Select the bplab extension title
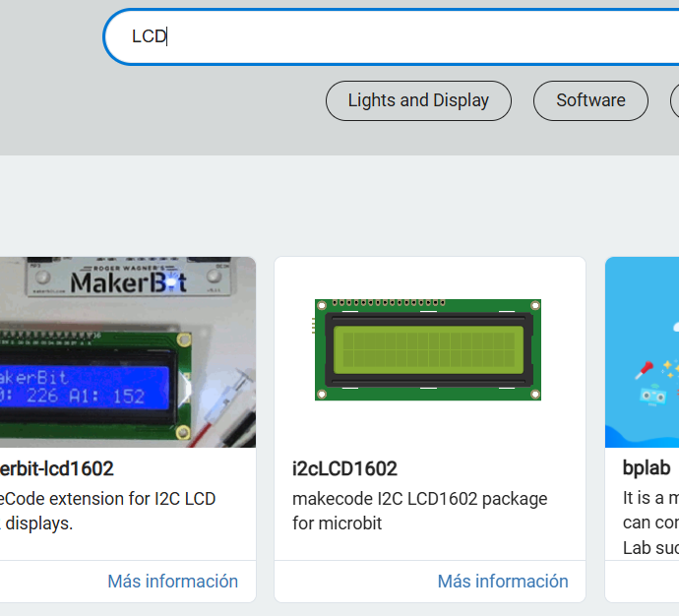This screenshot has width=679, height=616. [x=647, y=468]
